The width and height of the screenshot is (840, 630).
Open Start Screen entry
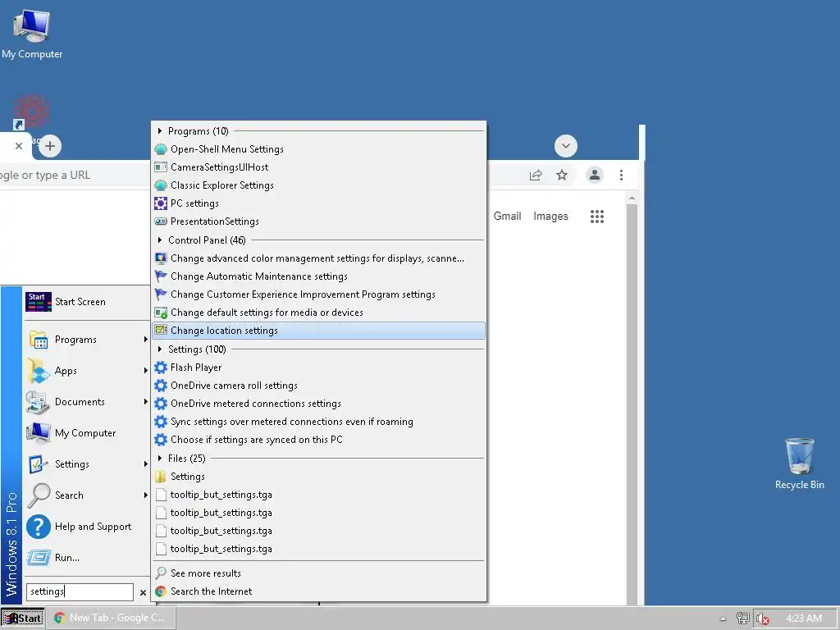(86, 302)
